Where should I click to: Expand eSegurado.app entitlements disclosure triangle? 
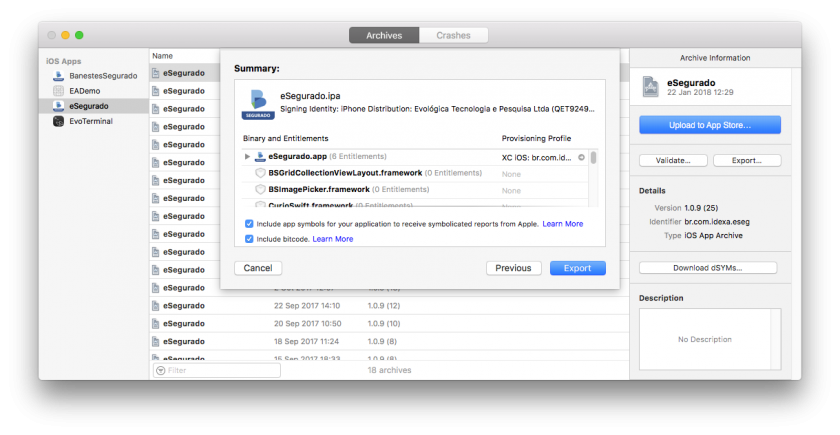[x=247, y=157]
